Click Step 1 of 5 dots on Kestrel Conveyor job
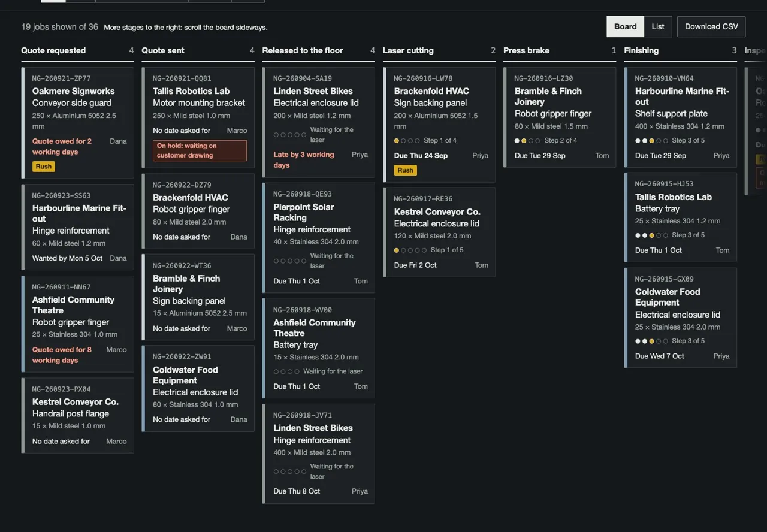Image resolution: width=767 pixels, height=532 pixels. tap(410, 250)
